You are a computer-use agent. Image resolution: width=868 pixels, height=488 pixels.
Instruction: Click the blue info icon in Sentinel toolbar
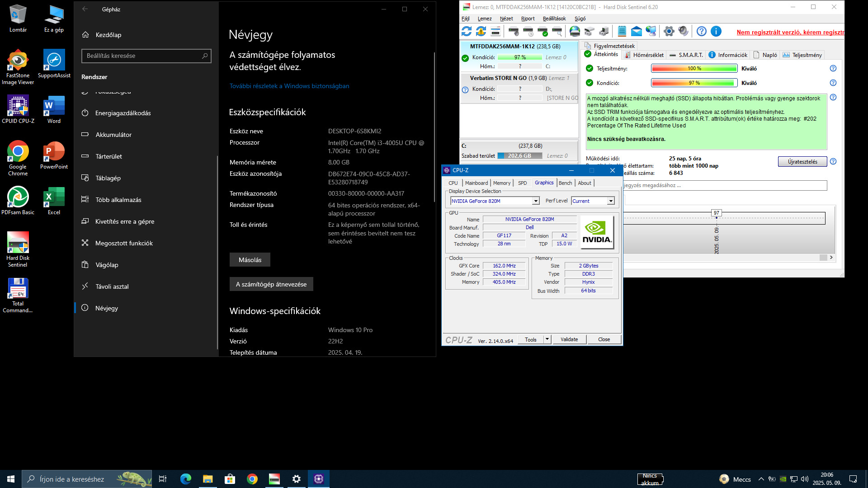(716, 31)
